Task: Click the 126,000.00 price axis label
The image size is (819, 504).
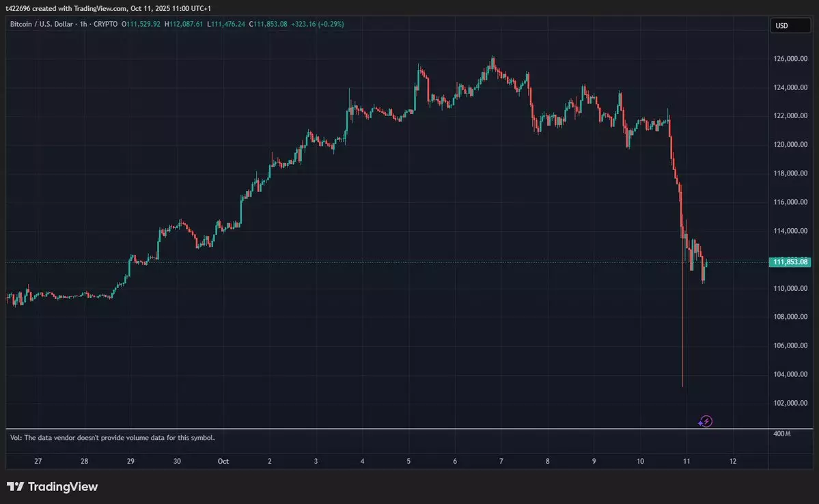Action: 789,59
